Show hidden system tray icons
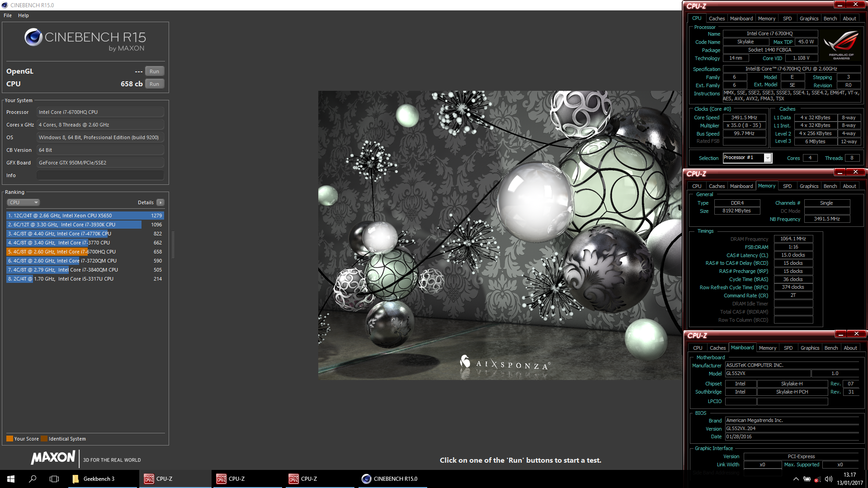Viewport: 868px width, 488px height. pyautogui.click(x=796, y=479)
